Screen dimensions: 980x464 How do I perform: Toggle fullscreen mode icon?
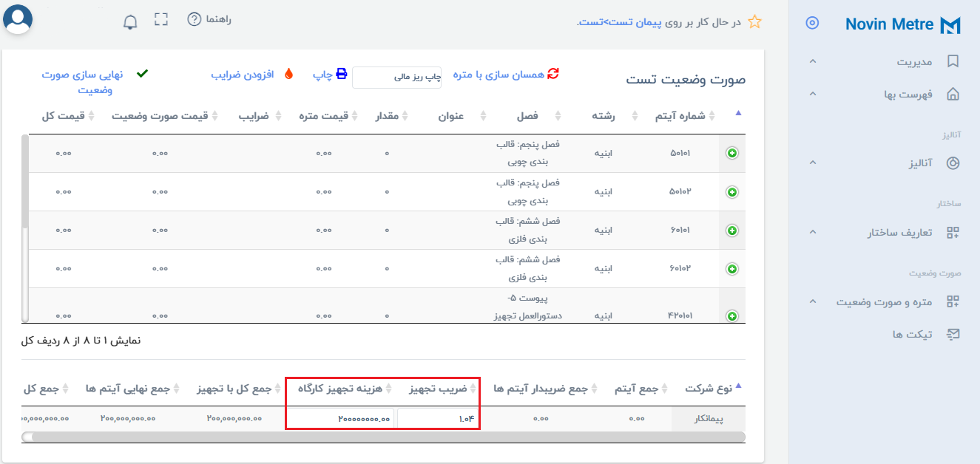pyautogui.click(x=161, y=20)
